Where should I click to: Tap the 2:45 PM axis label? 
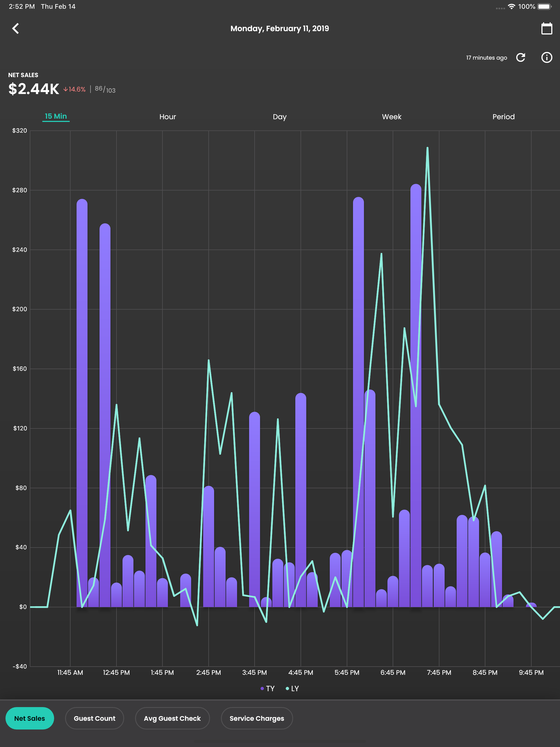[208, 672]
